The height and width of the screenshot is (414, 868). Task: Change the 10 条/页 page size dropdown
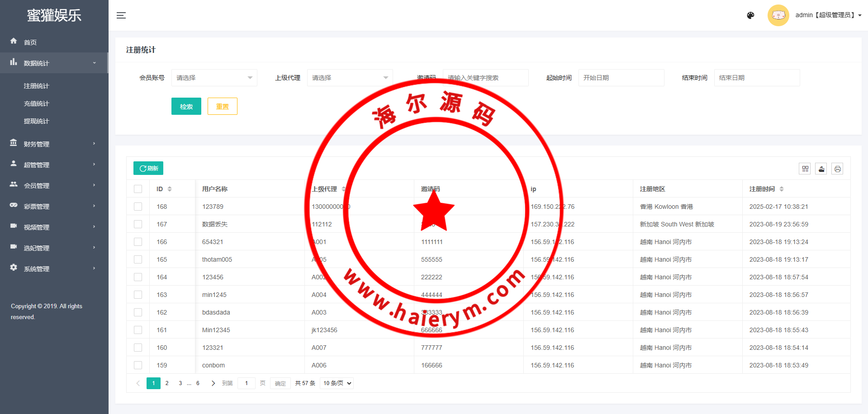[x=337, y=383]
